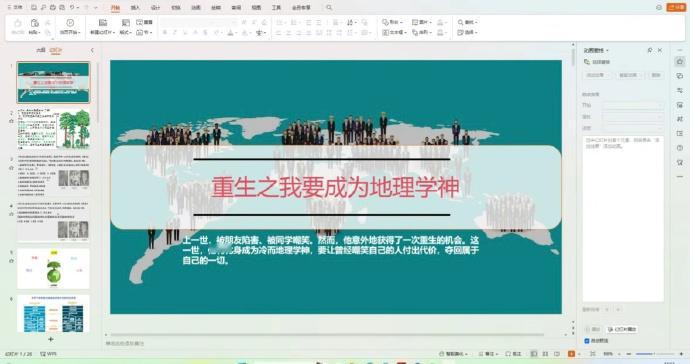Viewport: 690px width, 364px height.
Task: Switch to slide sorter view in the status bar
Action: click(545, 353)
